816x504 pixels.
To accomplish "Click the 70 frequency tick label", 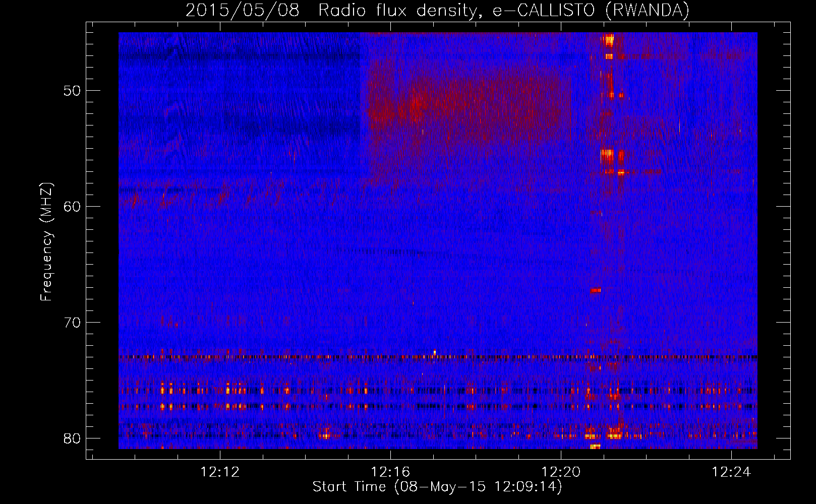I will coord(72,322).
